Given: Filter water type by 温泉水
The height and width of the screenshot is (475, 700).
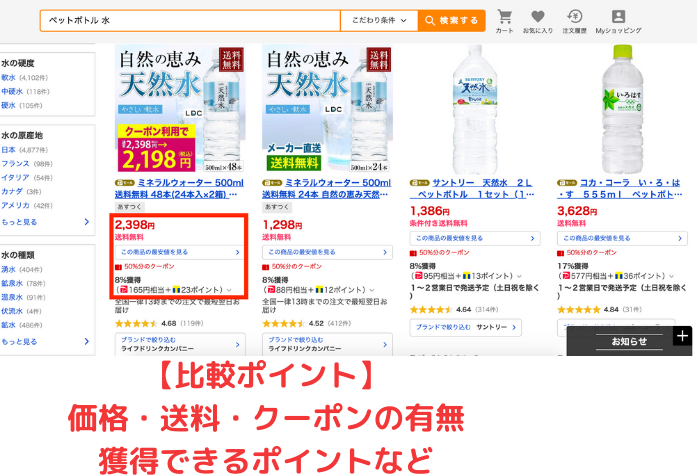Looking at the screenshot, I should pyautogui.click(x=12, y=297).
